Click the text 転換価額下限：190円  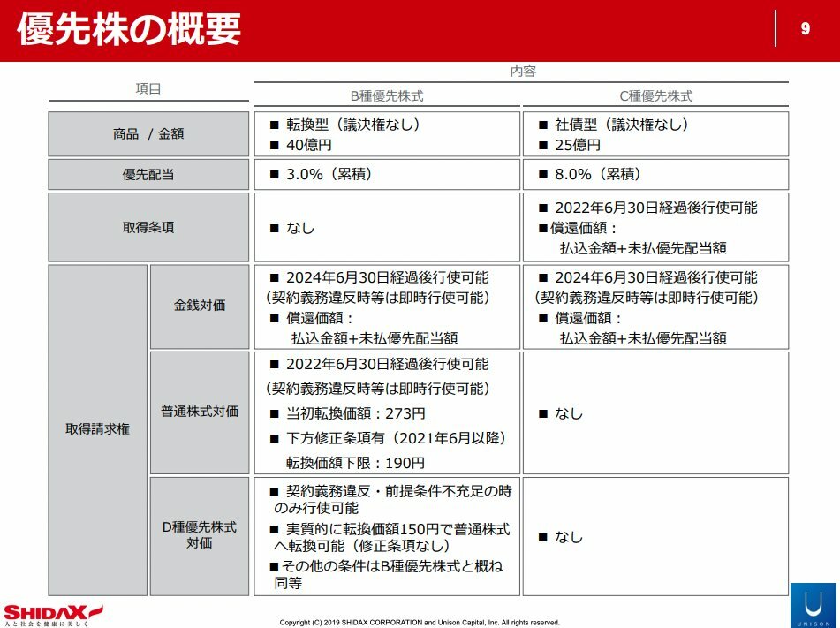click(355, 463)
